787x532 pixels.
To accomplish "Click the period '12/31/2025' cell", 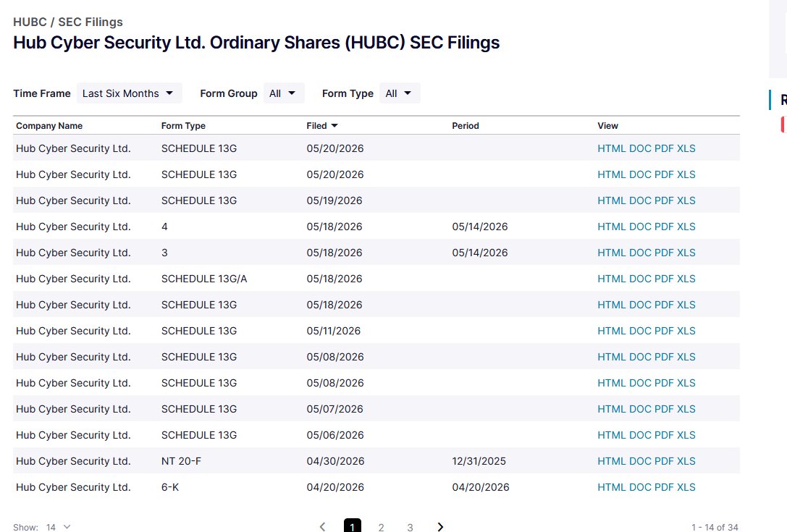I will click(x=479, y=461).
